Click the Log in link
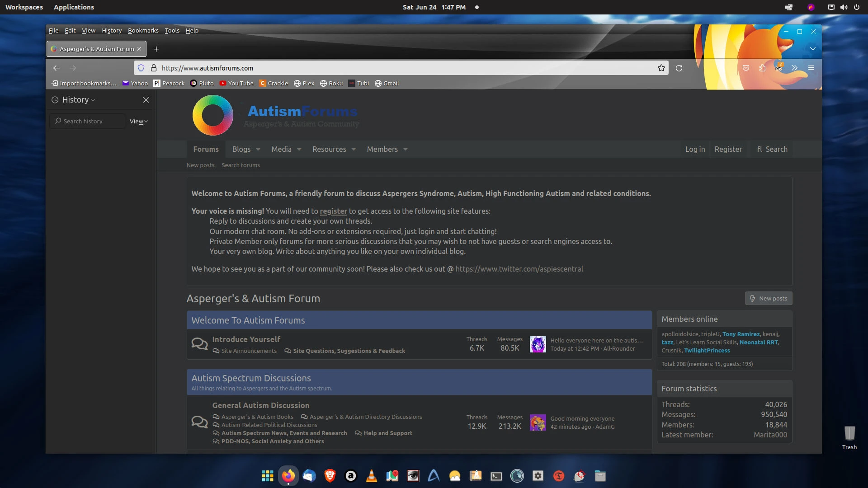The height and width of the screenshot is (488, 868). [x=695, y=149]
